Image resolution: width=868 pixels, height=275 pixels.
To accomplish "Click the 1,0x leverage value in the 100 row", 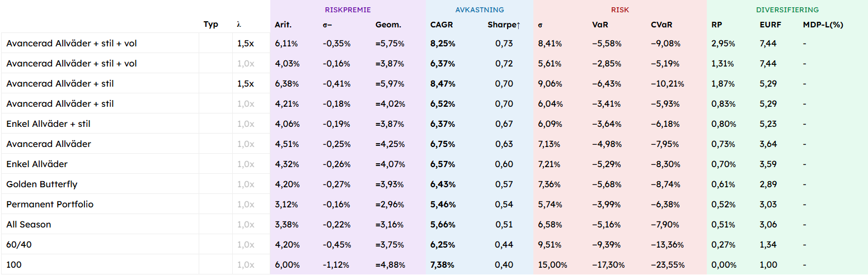I will [x=246, y=265].
